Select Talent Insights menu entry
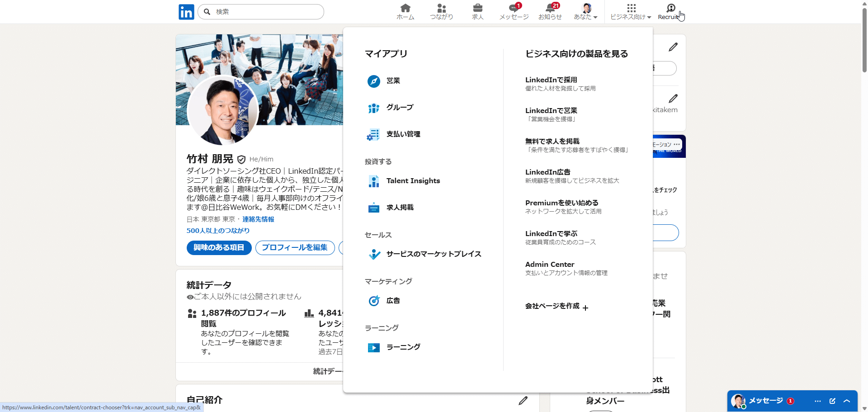Screen dimensions: 868x412 click(413, 181)
